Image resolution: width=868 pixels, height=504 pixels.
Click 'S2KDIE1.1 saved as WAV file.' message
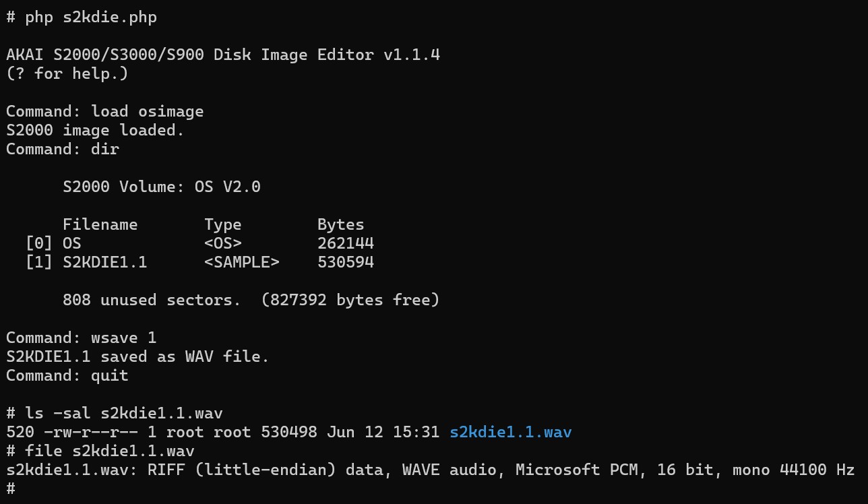[138, 356]
